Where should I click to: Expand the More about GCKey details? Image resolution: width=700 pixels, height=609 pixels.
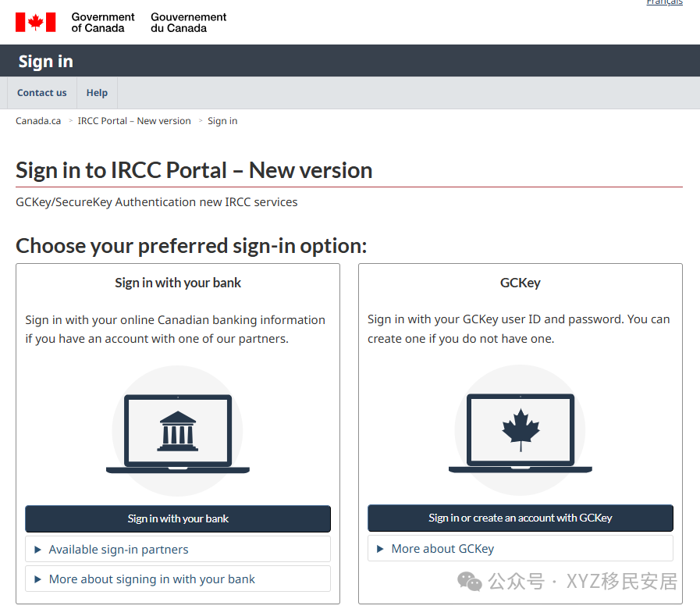click(x=520, y=548)
